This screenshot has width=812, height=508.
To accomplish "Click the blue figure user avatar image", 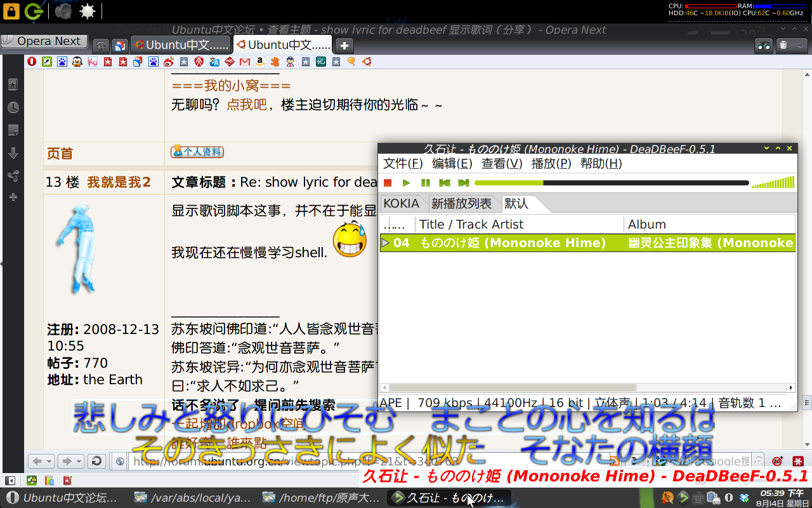I will [x=77, y=248].
